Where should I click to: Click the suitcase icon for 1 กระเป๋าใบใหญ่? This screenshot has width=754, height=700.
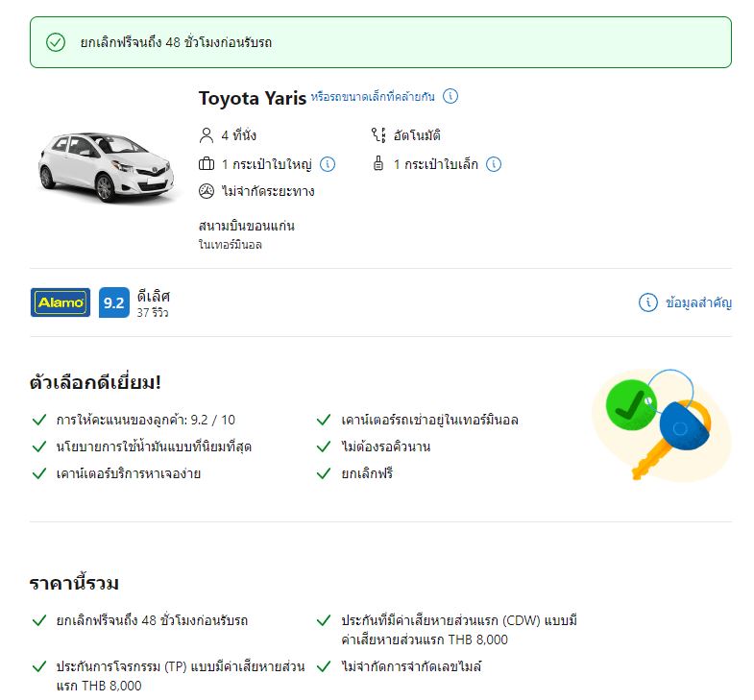coord(207,164)
